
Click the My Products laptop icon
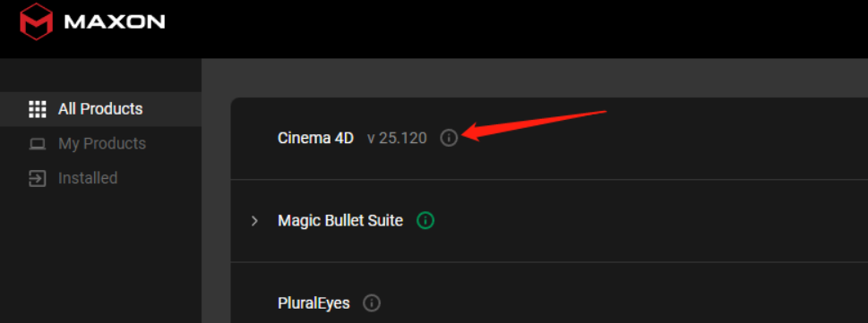click(x=37, y=144)
